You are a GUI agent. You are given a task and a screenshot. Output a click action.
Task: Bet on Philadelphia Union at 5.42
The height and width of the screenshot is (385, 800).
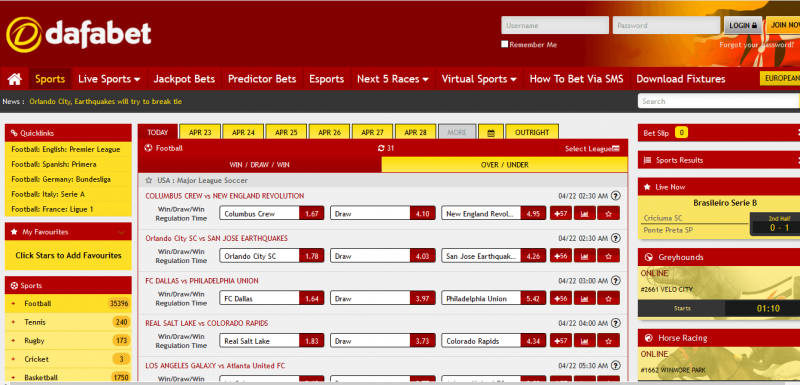pos(493,298)
